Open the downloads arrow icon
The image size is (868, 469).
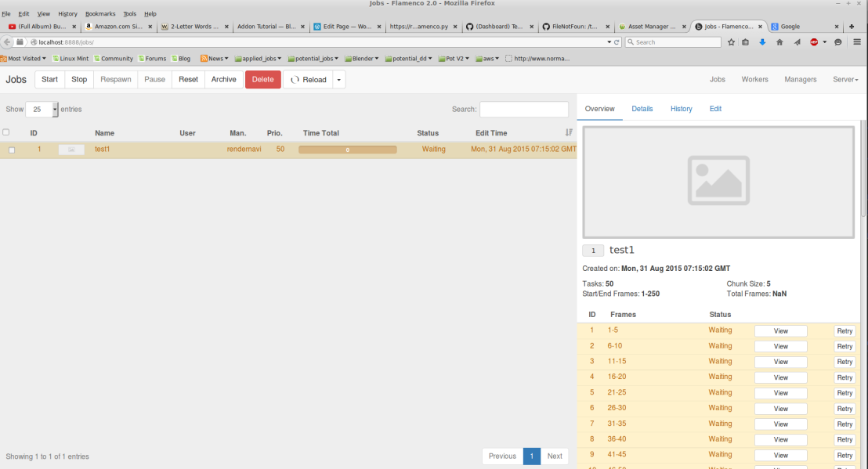(x=763, y=42)
